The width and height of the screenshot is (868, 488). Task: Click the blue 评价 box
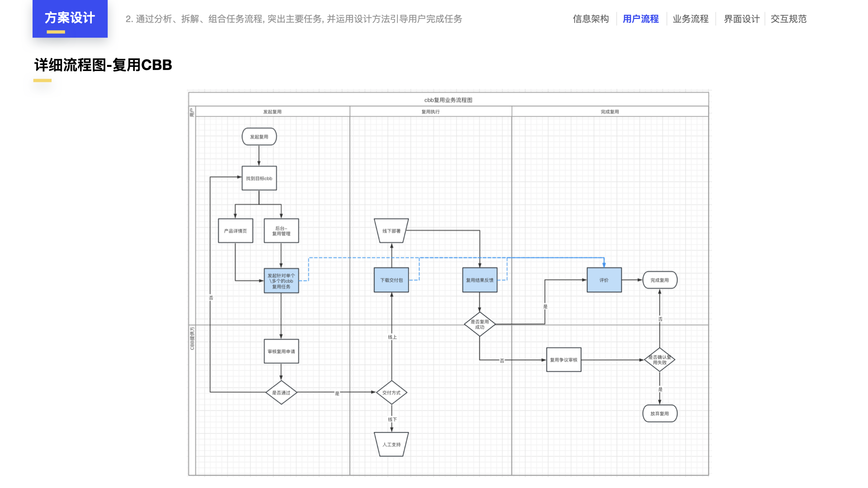click(x=604, y=280)
